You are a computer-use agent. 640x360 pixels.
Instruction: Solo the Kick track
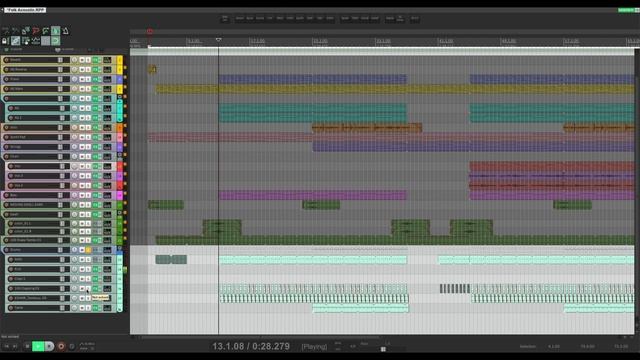88,269
